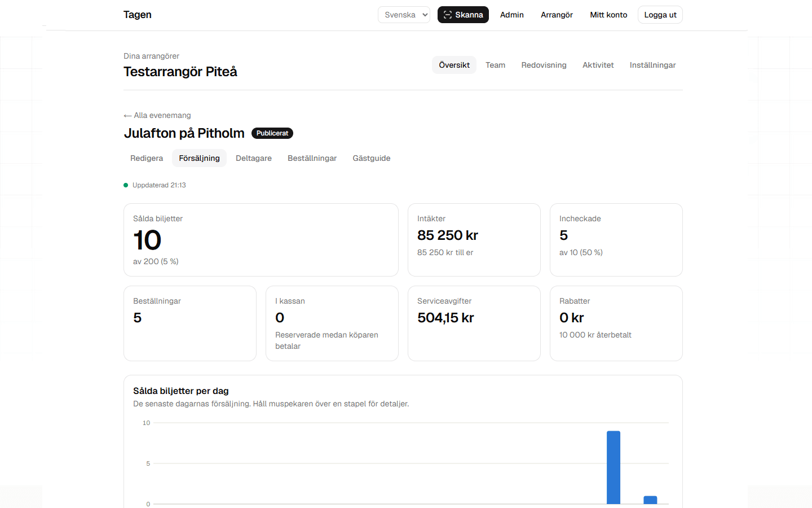Click the Incheckade value 5

point(563,235)
